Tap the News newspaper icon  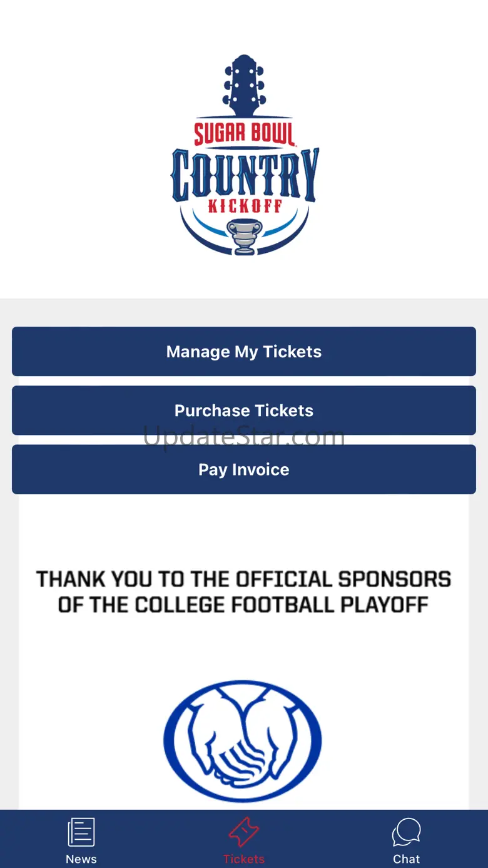point(81,833)
